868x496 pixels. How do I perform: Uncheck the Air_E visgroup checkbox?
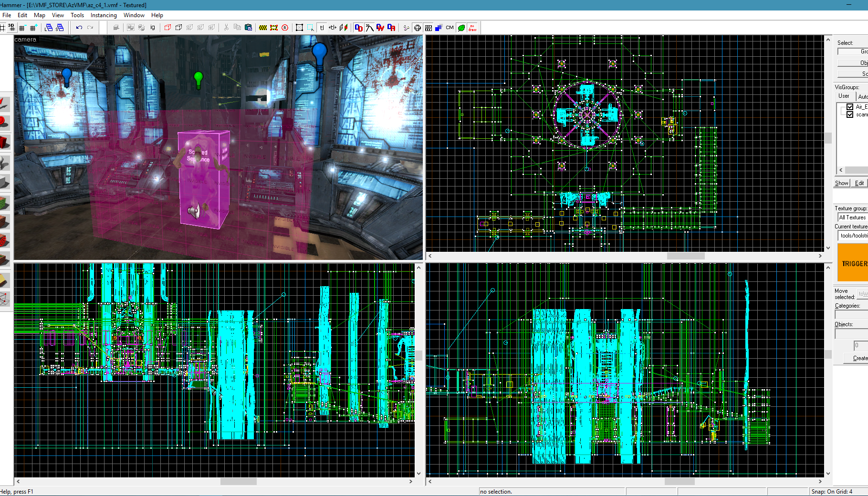click(850, 107)
